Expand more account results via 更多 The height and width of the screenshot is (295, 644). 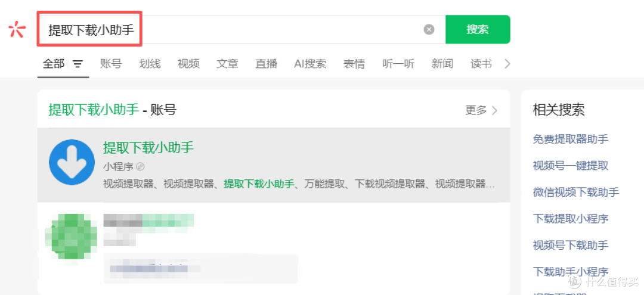pos(481,110)
